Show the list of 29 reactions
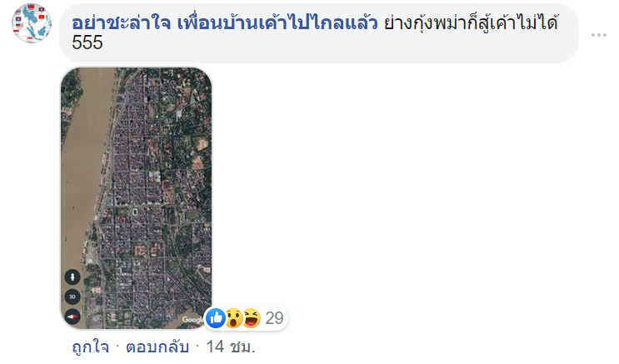Screen dimensions: 619x364 click(x=274, y=318)
